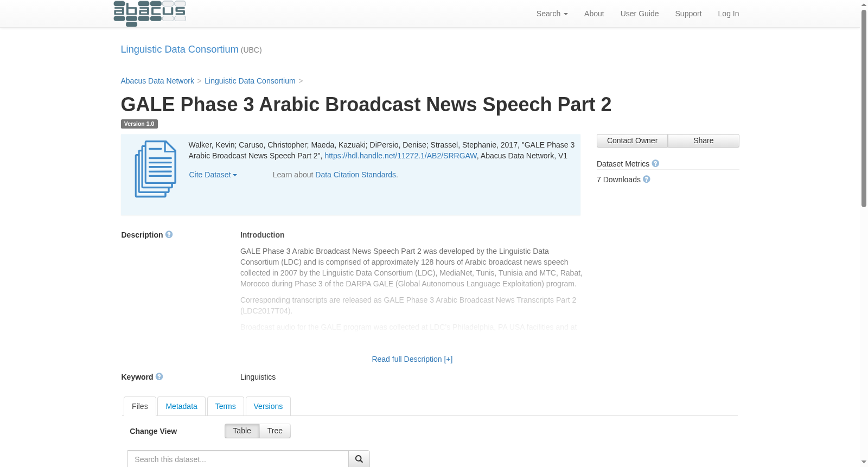
Task: Expand the Cite Dataset dropdown
Action: [x=213, y=175]
